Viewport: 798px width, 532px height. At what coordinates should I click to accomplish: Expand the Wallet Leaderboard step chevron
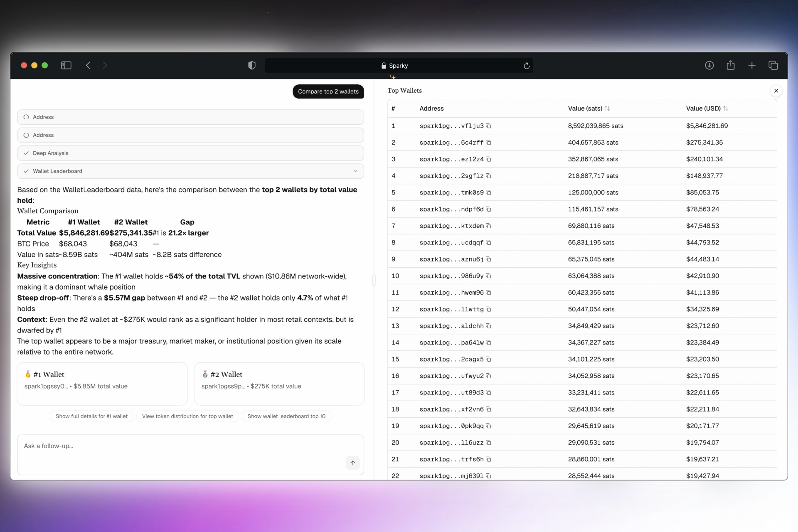point(355,171)
